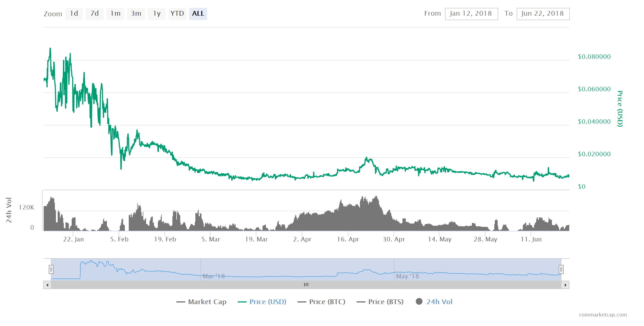Click the $0.080000 price axis label
This screenshot has height=326, width=644.
point(594,57)
